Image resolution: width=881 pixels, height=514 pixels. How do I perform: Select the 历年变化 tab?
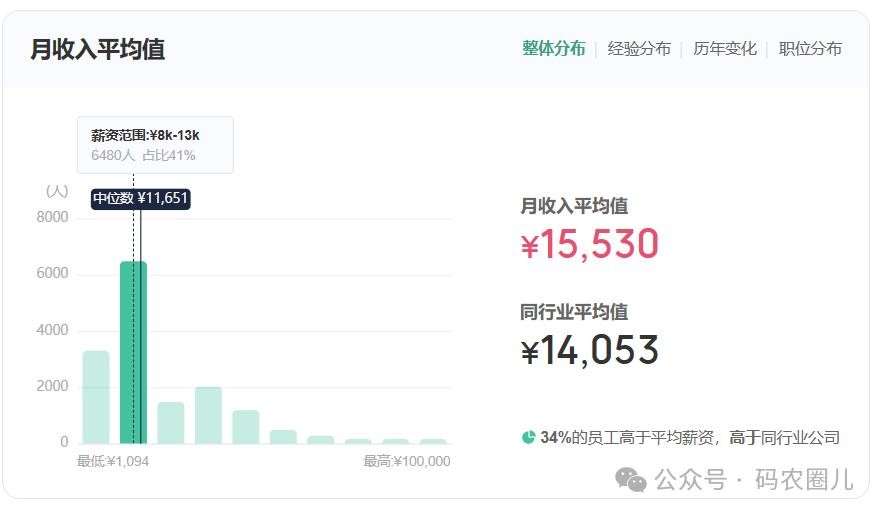[x=725, y=48]
